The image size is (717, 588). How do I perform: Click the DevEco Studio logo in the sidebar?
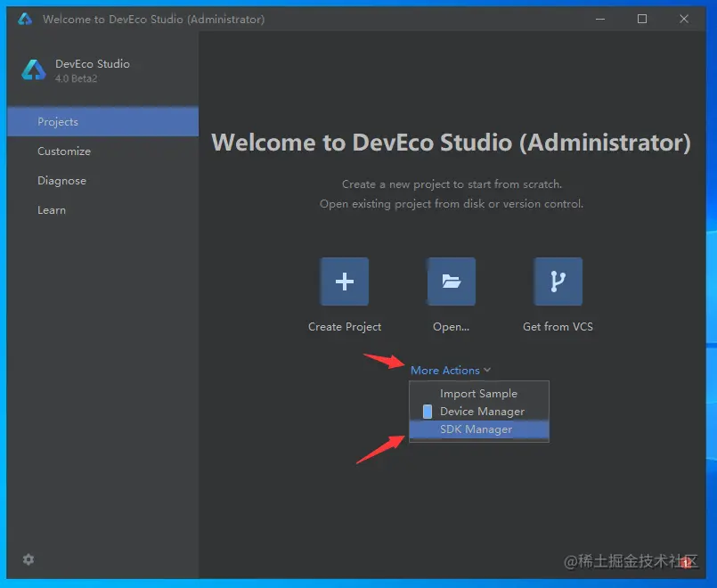coord(34,70)
